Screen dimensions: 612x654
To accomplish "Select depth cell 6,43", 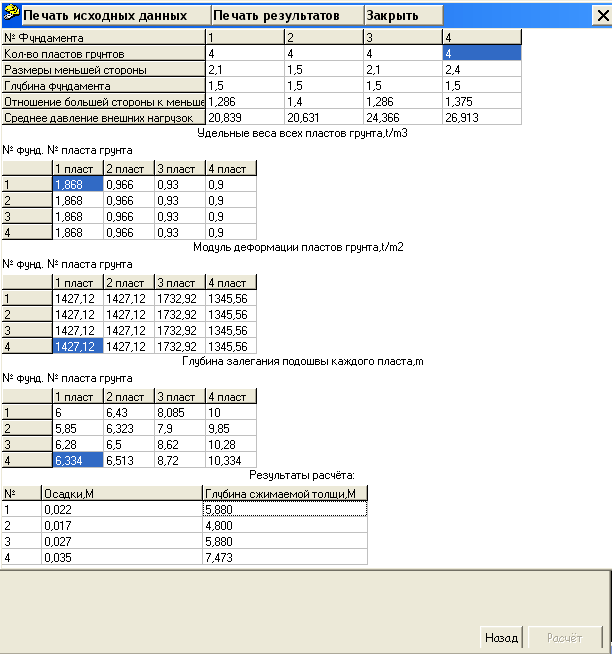I will [x=129, y=413].
